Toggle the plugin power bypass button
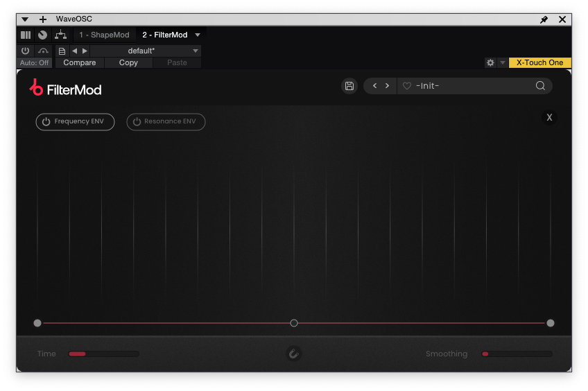 [26, 51]
